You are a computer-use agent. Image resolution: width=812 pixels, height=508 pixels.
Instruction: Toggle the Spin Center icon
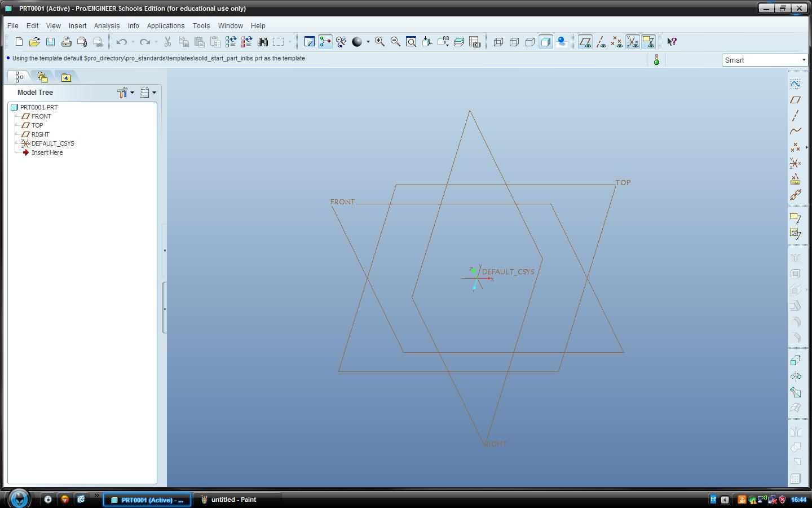pos(325,42)
